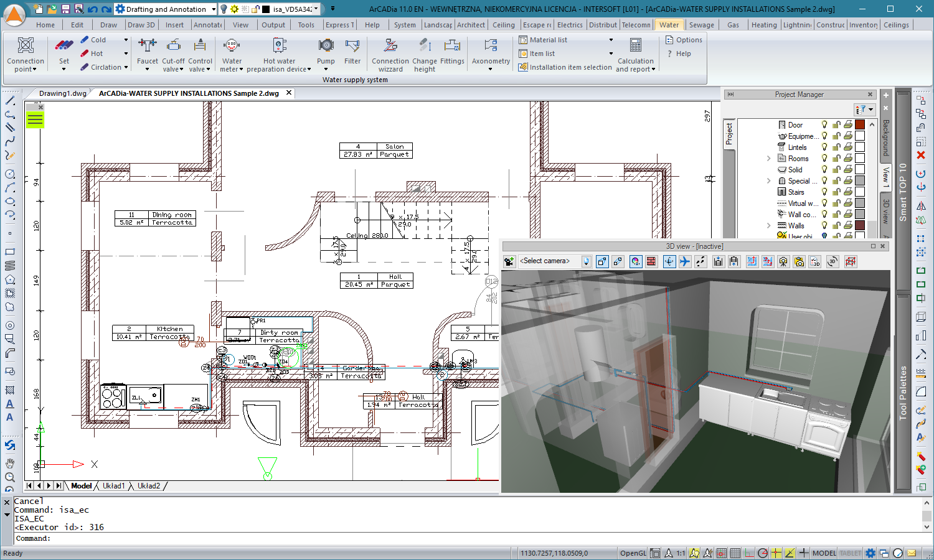
Task: Click the Material list button
Action: pyautogui.click(x=543, y=40)
